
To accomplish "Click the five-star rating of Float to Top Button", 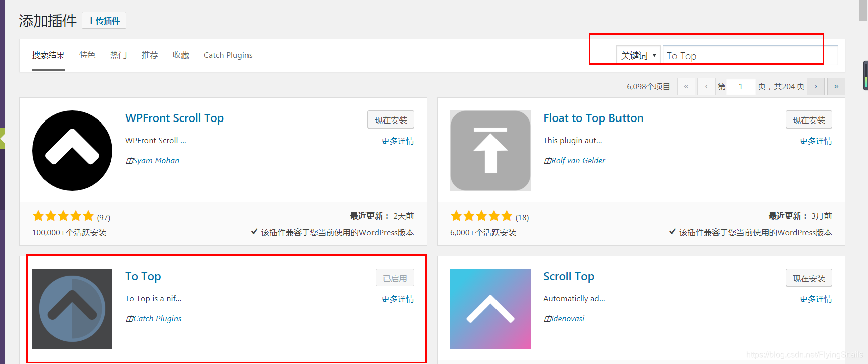I will [481, 216].
